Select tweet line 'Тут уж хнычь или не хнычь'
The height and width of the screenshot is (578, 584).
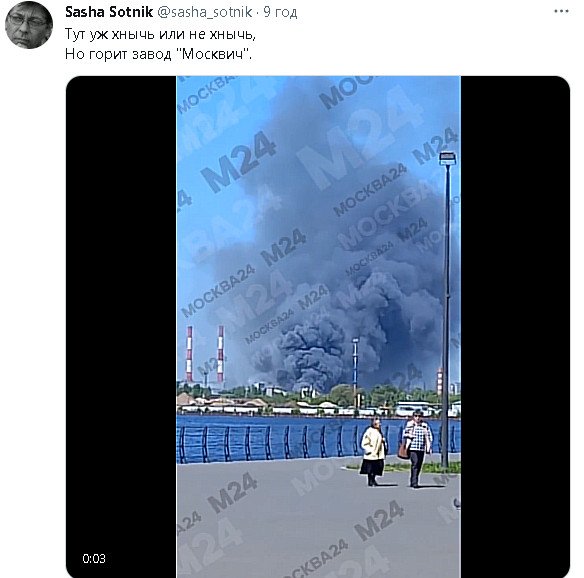[x=160, y=34]
